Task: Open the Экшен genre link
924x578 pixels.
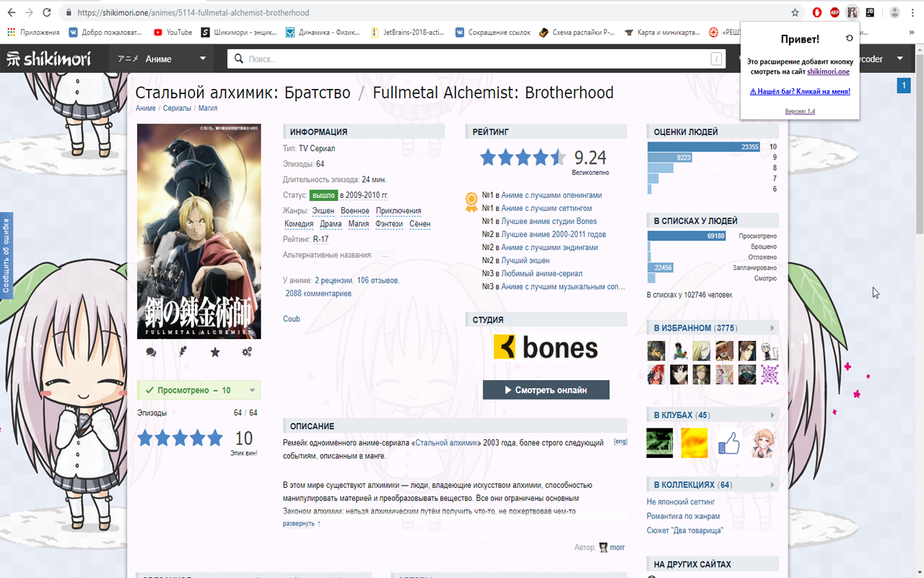Action: [323, 211]
